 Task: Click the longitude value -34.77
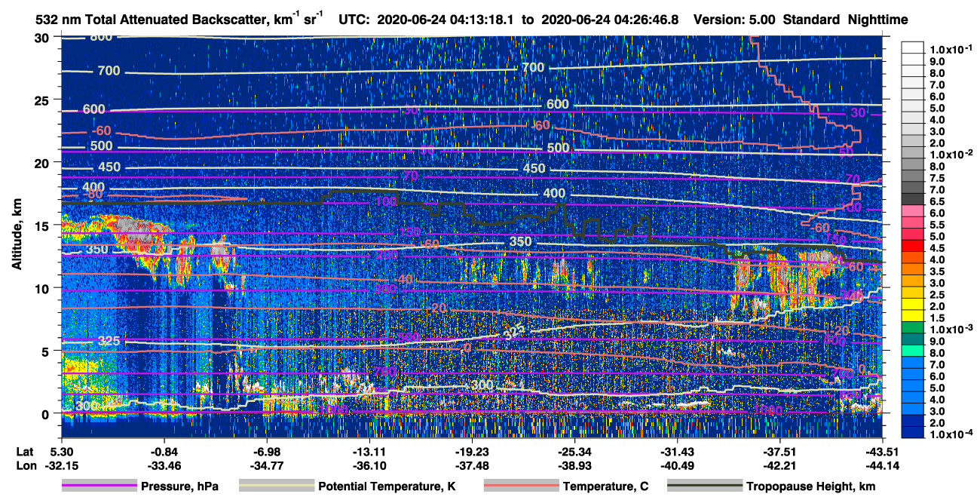[267, 465]
